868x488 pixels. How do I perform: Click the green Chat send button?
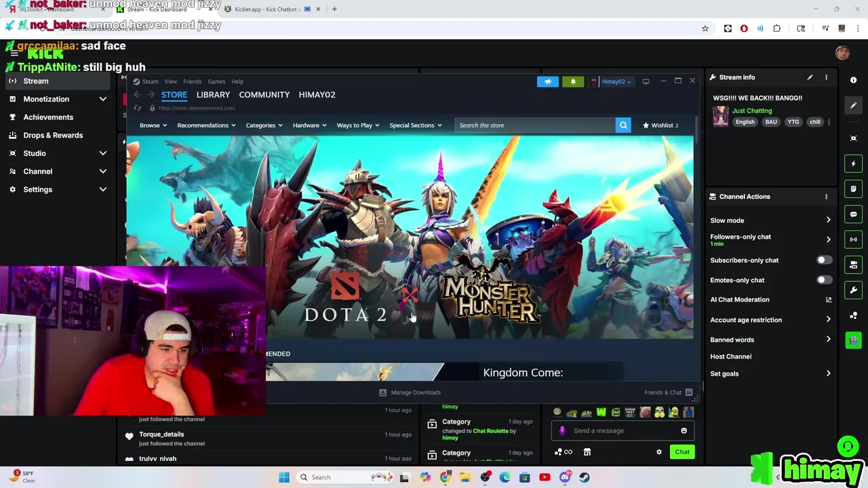tap(682, 452)
